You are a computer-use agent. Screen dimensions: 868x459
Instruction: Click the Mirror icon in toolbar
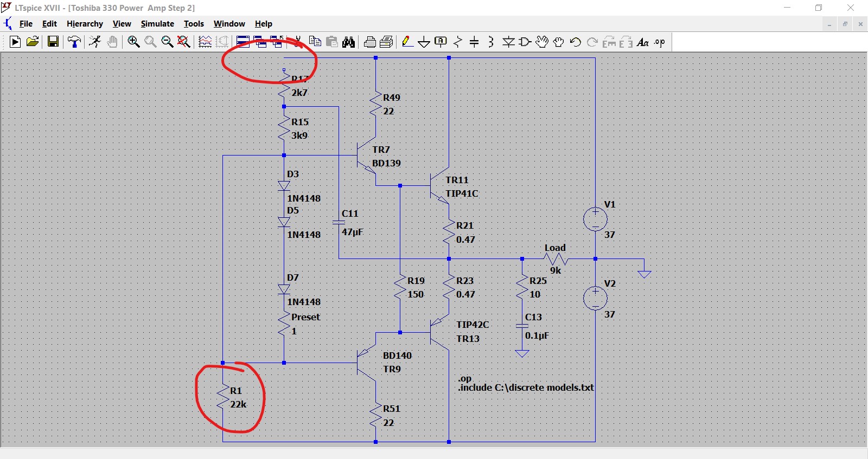[x=626, y=42]
